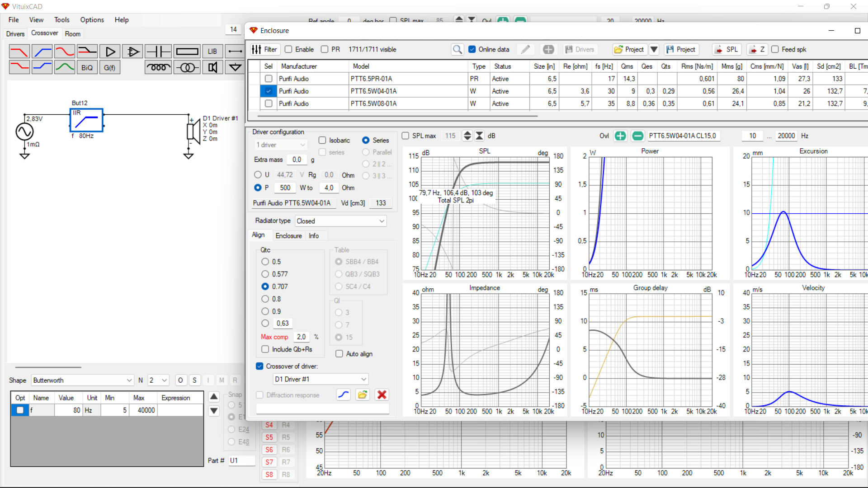
Task: Add a red low-shelf filter block
Action: click(x=19, y=67)
